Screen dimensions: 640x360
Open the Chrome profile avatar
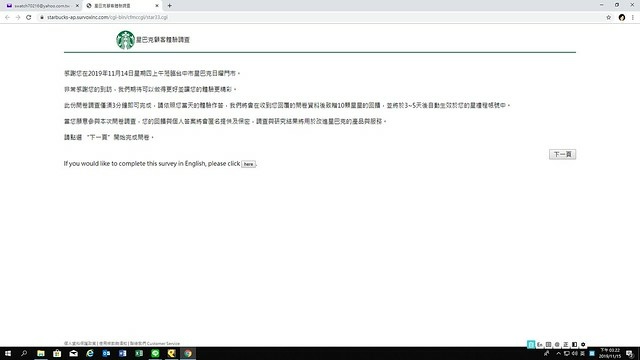tap(622, 17)
